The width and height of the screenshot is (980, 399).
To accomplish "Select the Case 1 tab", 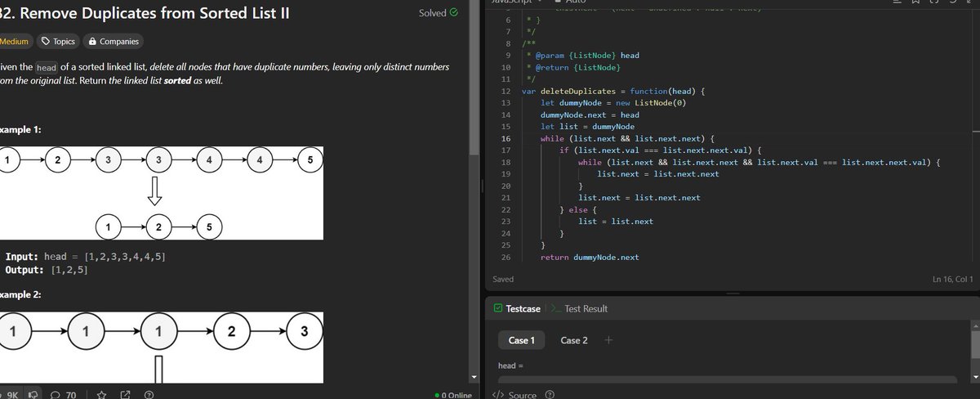I will [521, 340].
